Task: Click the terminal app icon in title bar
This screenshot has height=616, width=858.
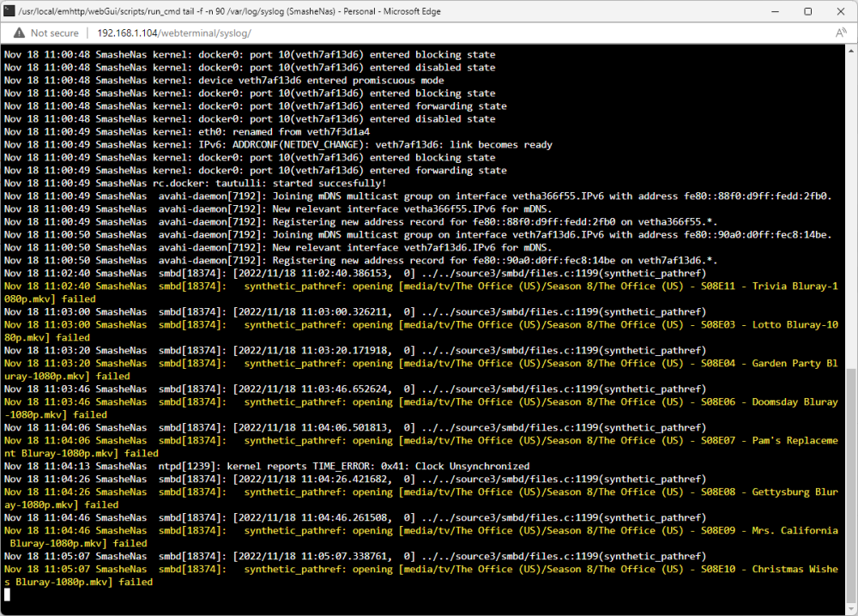Action: click(x=9, y=10)
